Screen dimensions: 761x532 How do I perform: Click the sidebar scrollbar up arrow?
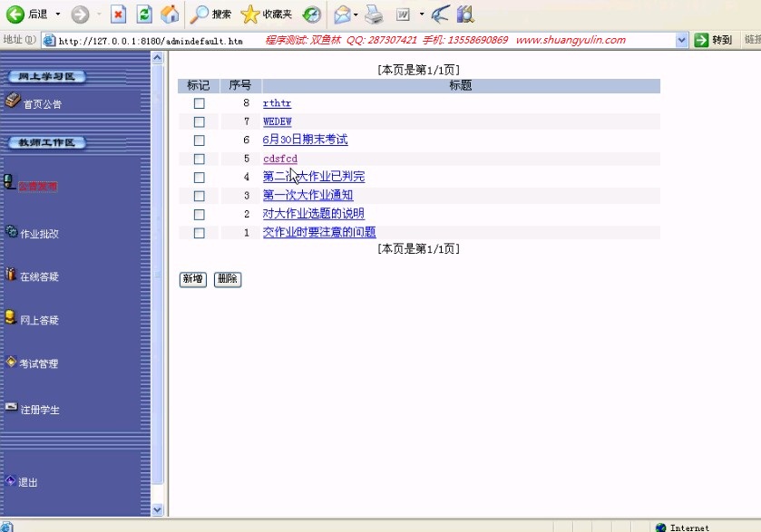coord(157,58)
